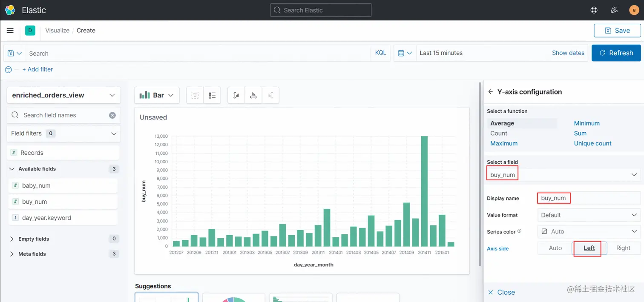Click the baby_num field name

coord(36,185)
